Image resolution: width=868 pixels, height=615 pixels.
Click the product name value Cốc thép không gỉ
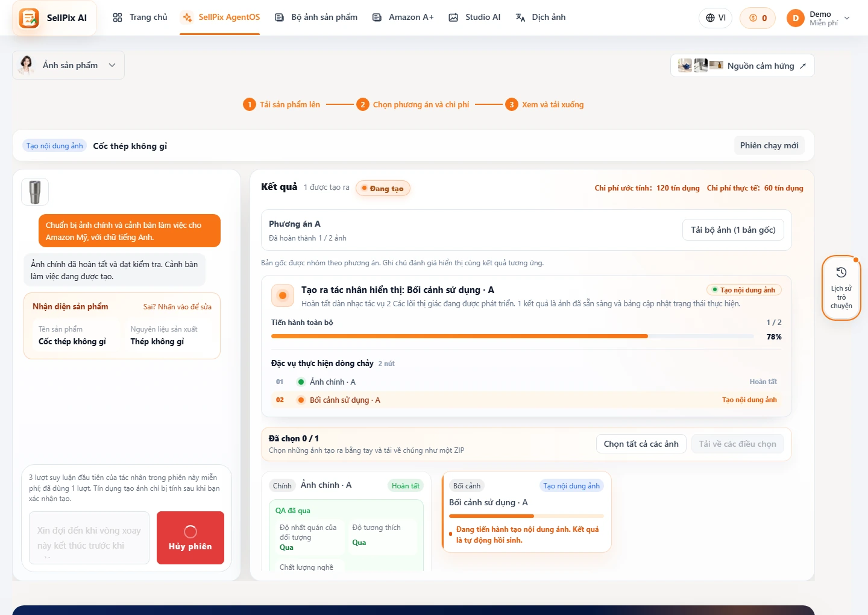tap(72, 341)
